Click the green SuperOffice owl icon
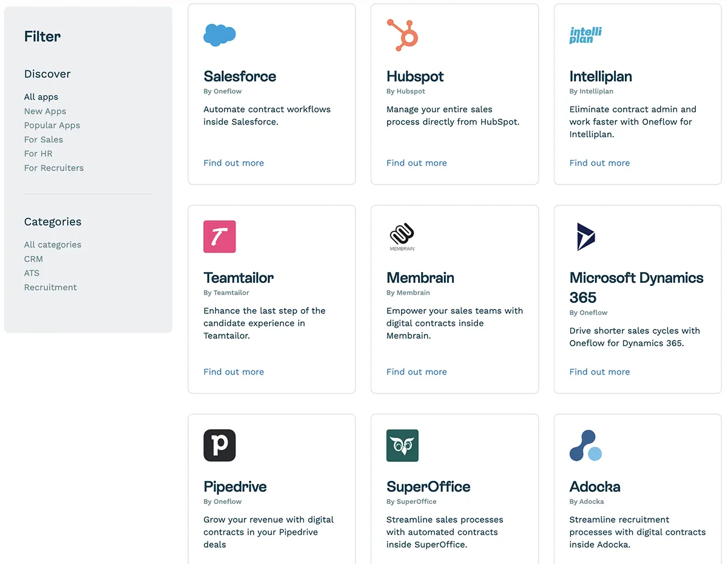Screen dimensions: 728x564 coord(402,446)
